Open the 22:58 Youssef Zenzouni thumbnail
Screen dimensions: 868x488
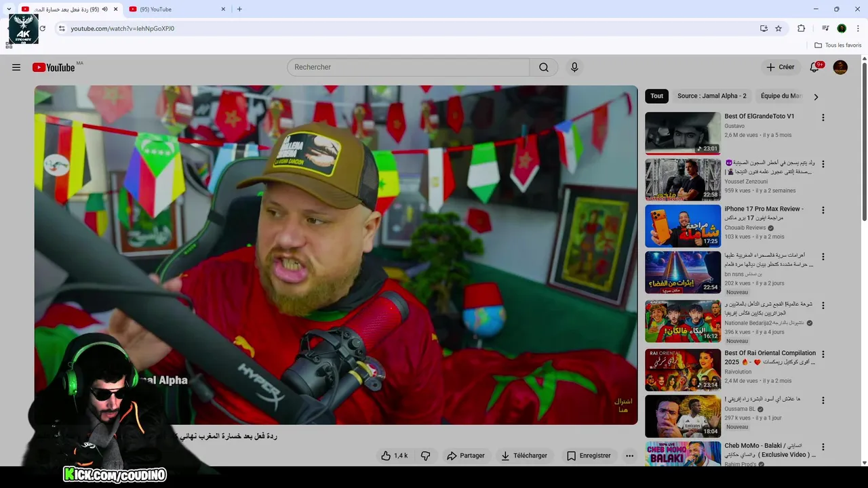click(683, 180)
